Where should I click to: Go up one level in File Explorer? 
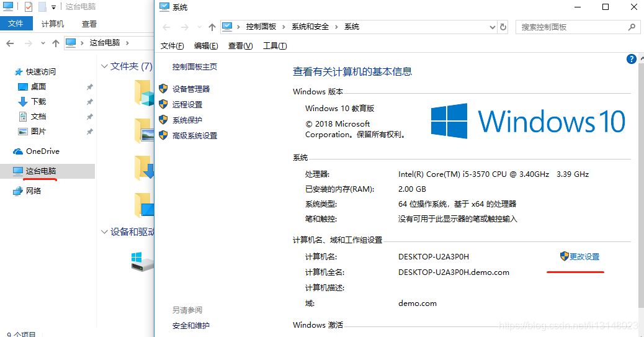pos(56,43)
